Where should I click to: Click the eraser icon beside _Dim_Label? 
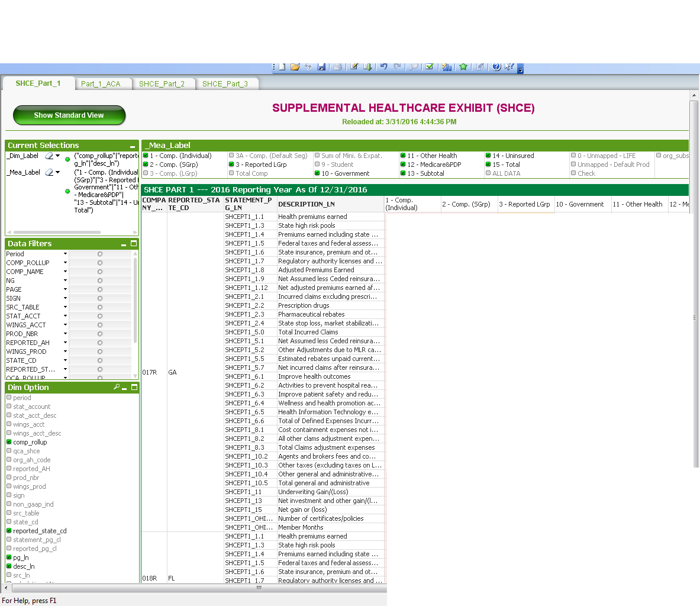pos(49,155)
